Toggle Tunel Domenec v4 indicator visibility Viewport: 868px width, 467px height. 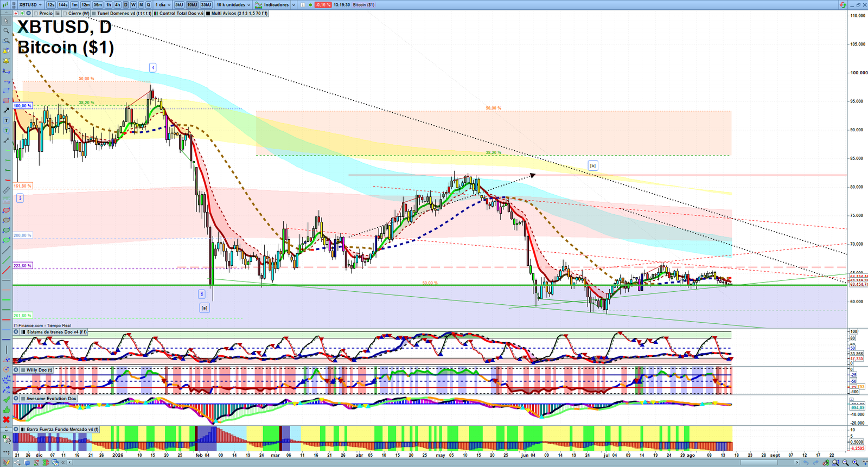(x=94, y=14)
